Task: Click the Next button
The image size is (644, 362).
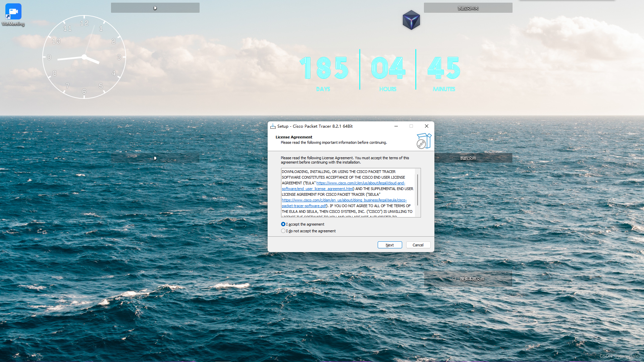Action: (x=390, y=245)
